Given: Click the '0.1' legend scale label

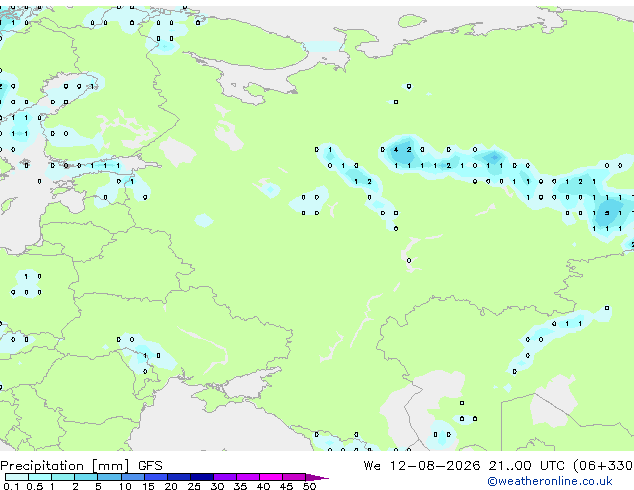Looking at the screenshot, I should click(x=11, y=486).
